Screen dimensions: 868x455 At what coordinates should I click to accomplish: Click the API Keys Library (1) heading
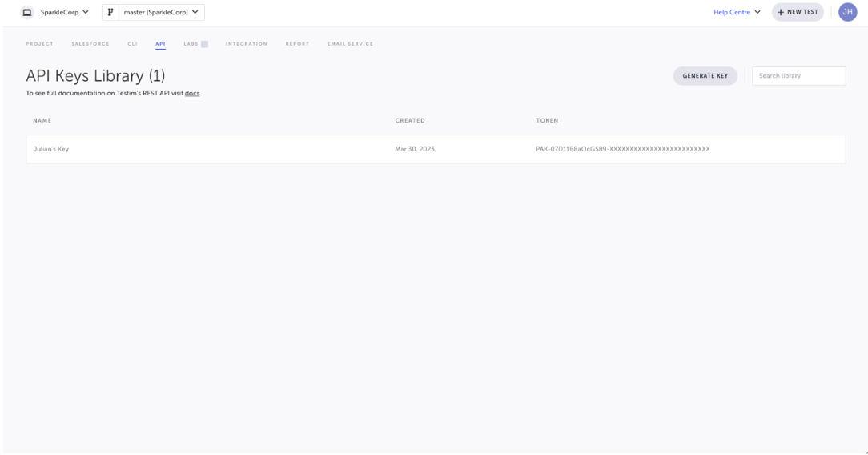click(95, 76)
